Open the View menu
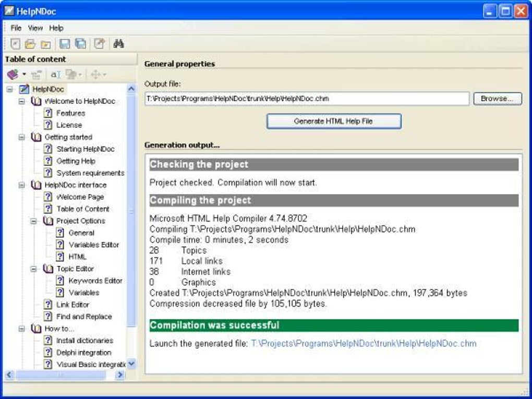The width and height of the screenshot is (532, 399). tap(35, 28)
